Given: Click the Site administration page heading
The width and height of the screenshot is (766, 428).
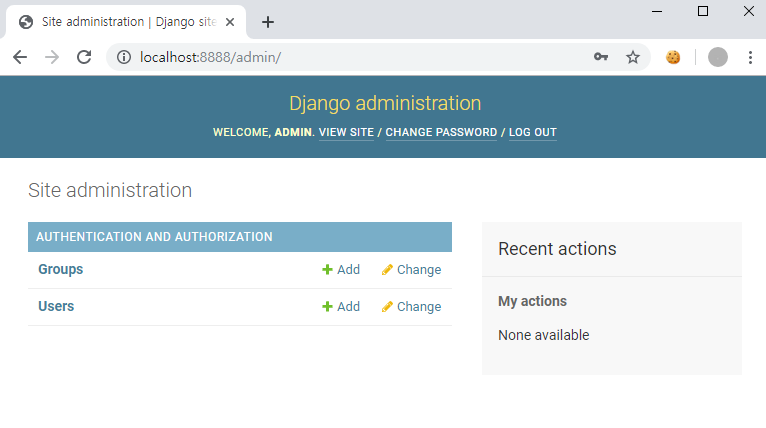Looking at the screenshot, I should pyautogui.click(x=110, y=191).
